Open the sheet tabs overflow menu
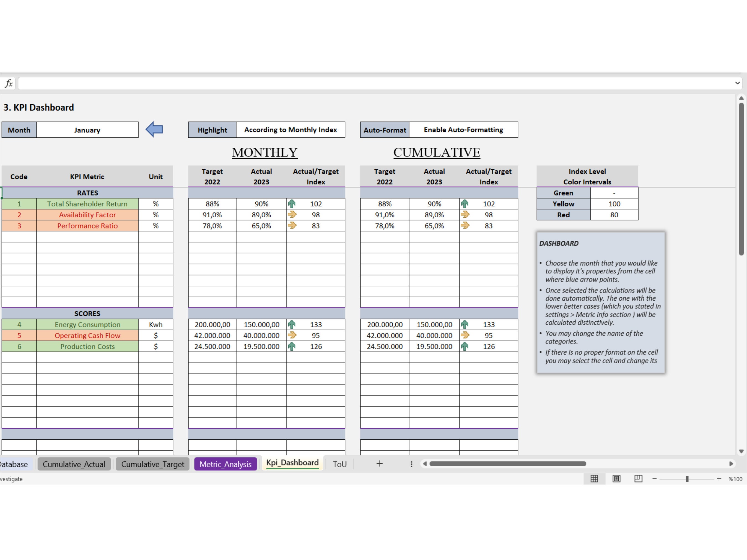 tap(411, 464)
